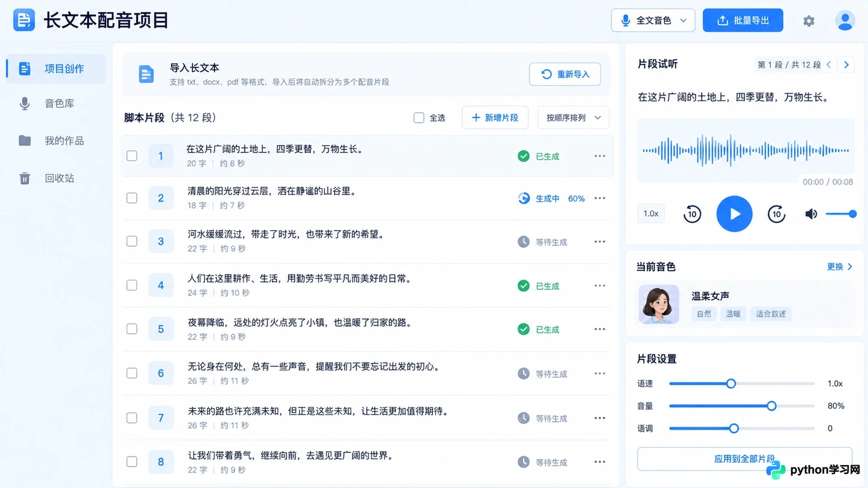The width and height of the screenshot is (868, 488).
Task: Open more options for segment 7
Action: point(600,418)
